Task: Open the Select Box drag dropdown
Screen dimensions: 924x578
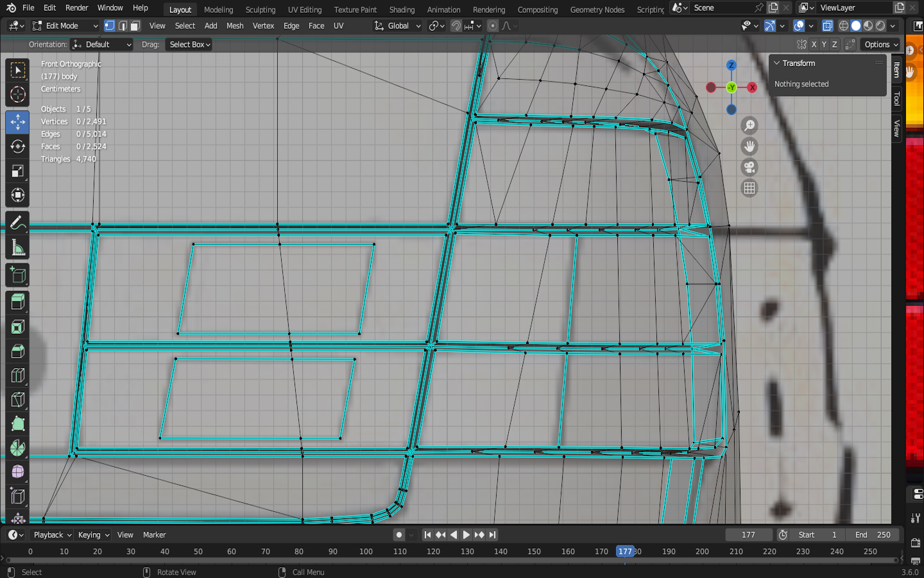Action: coord(189,44)
